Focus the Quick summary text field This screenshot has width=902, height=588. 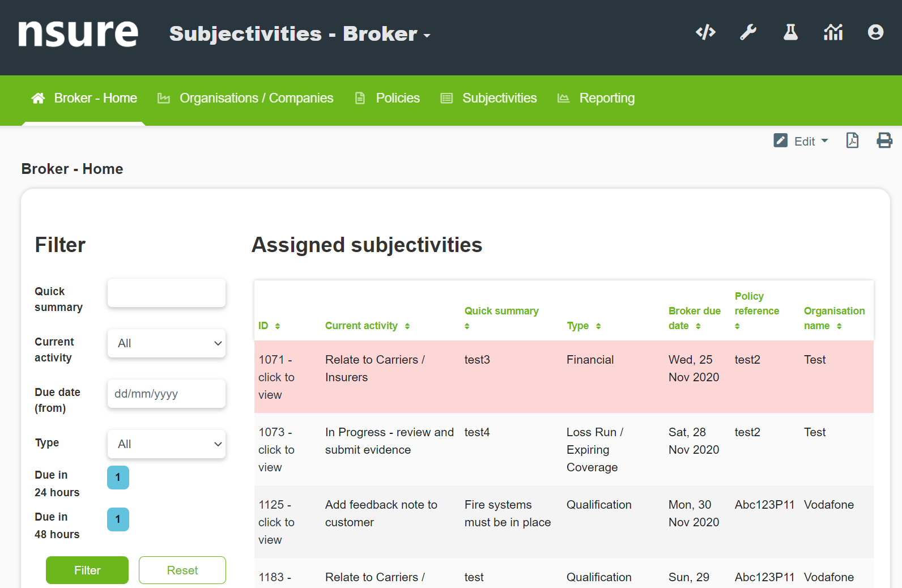pyautogui.click(x=167, y=293)
